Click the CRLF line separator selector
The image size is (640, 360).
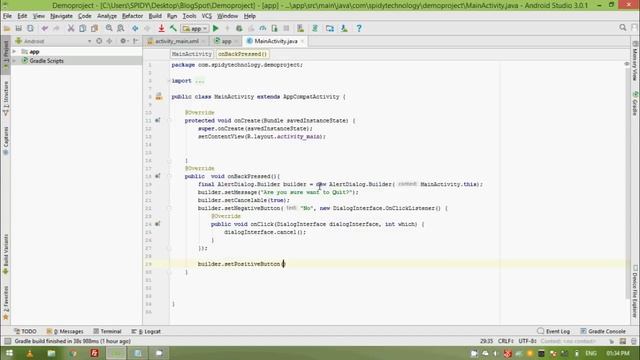click(x=505, y=341)
